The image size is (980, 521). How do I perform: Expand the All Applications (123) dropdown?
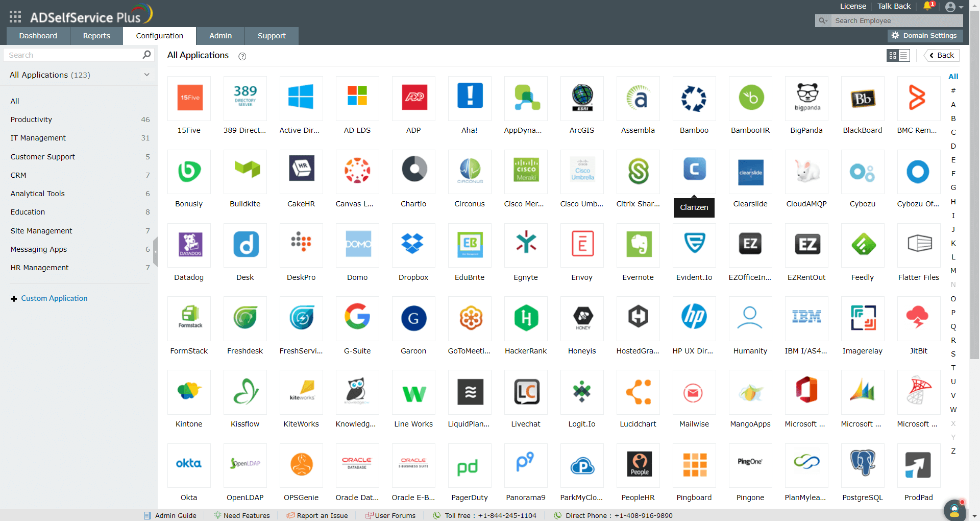point(146,75)
